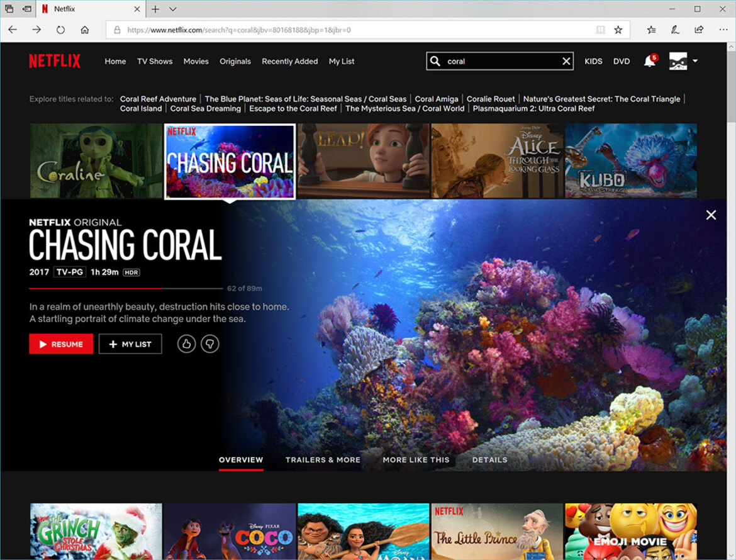Bookmark page with the star icon
736x560 pixels.
pyautogui.click(x=618, y=30)
